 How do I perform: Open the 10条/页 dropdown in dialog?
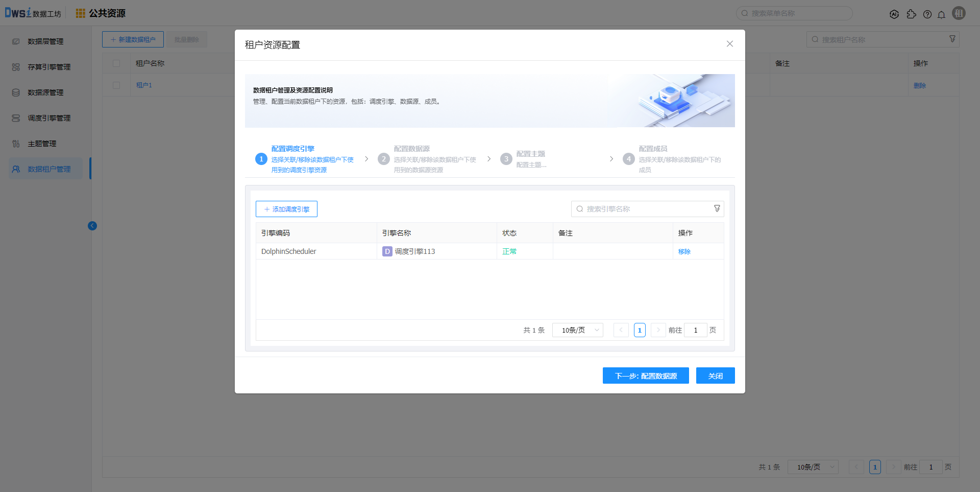[x=578, y=330]
